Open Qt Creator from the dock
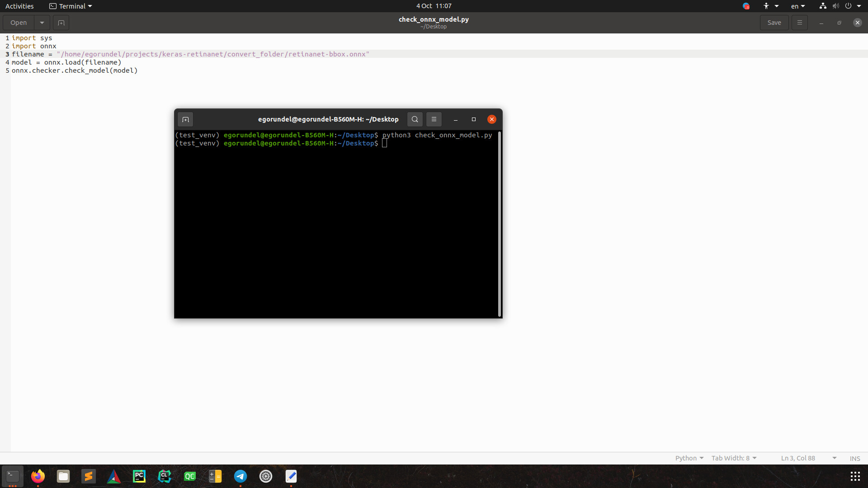 click(x=190, y=476)
